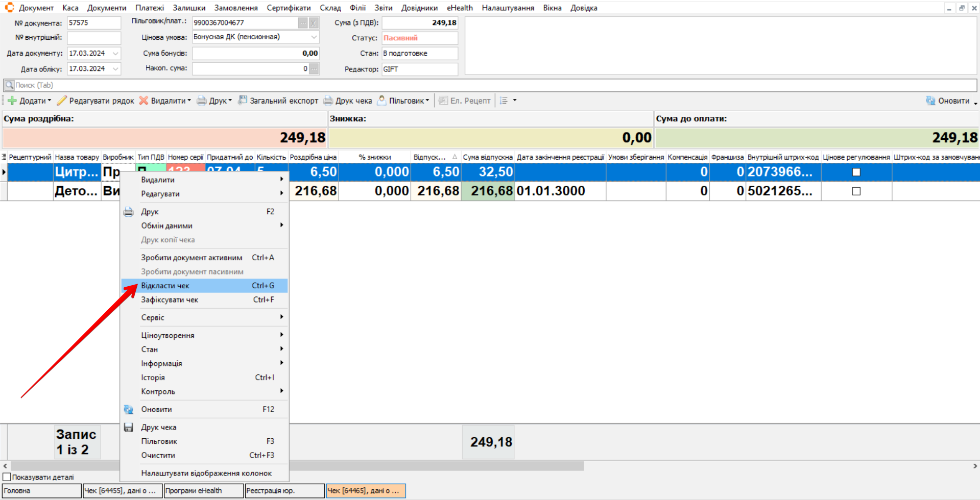
Task: Click the Загальний експорт toolbar icon
Action: coord(243,101)
